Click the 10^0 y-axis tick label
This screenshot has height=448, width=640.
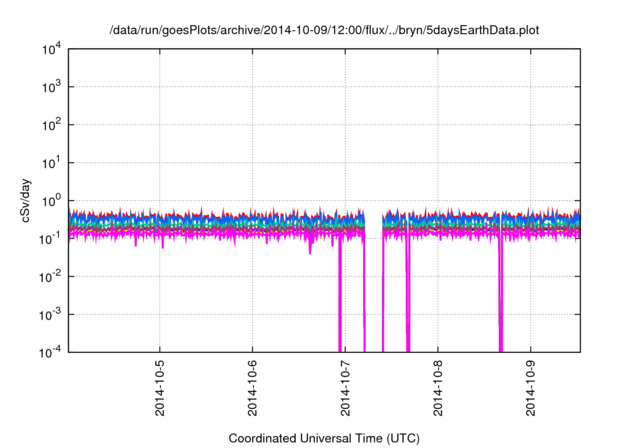click(x=51, y=201)
